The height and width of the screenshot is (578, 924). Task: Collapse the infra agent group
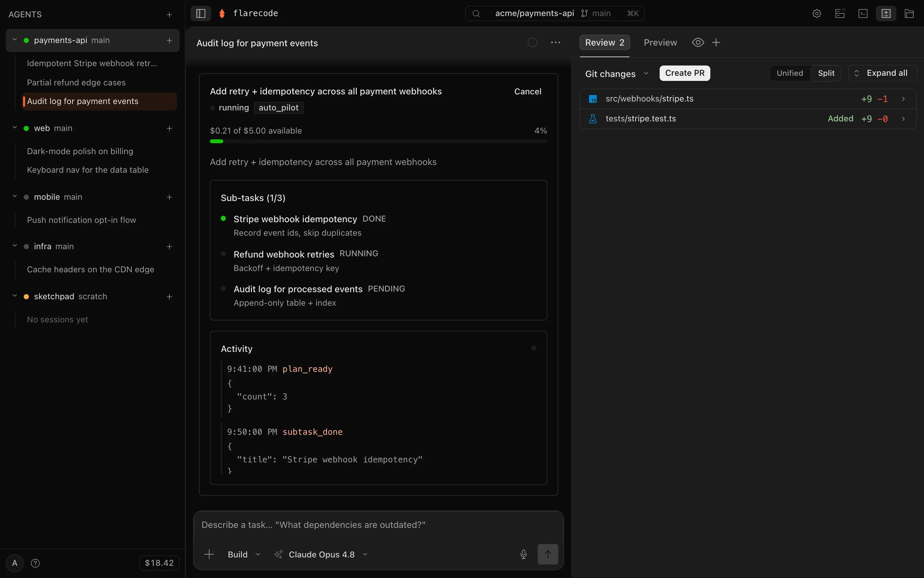[14, 246]
